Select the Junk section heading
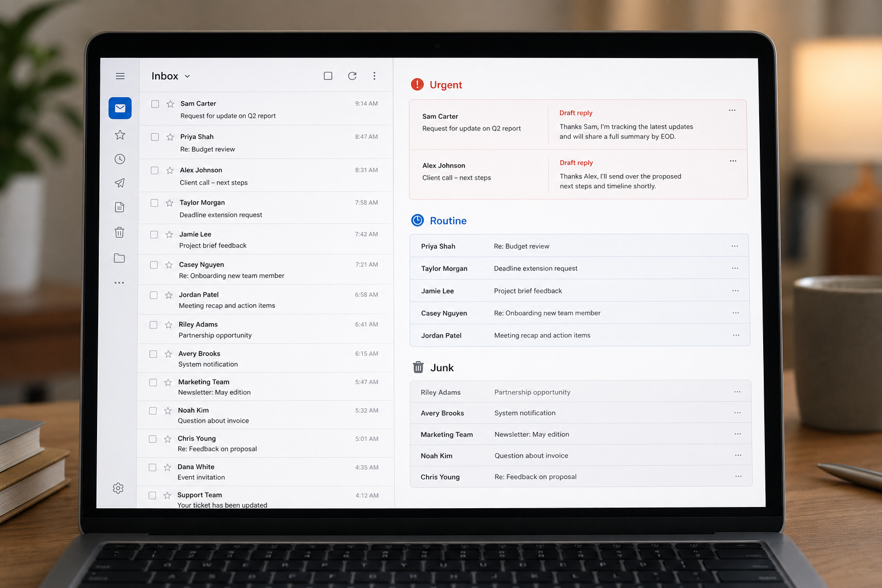Image resolution: width=882 pixels, height=588 pixels. pos(442,368)
